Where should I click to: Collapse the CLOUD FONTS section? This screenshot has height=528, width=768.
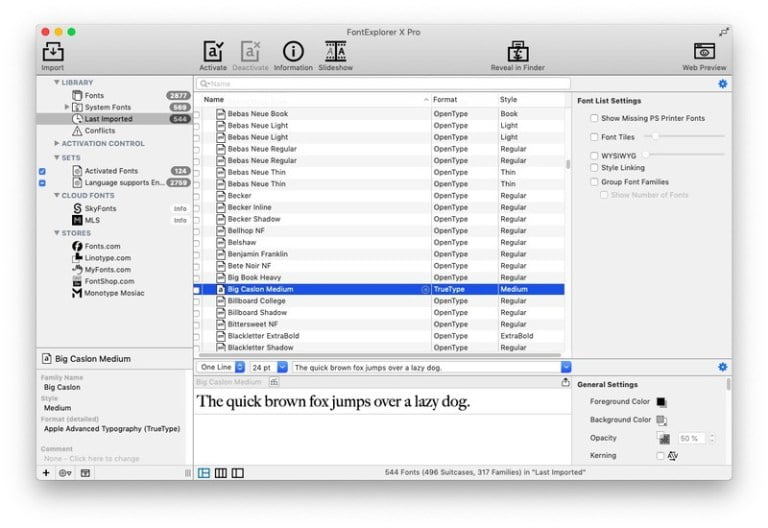click(57, 195)
